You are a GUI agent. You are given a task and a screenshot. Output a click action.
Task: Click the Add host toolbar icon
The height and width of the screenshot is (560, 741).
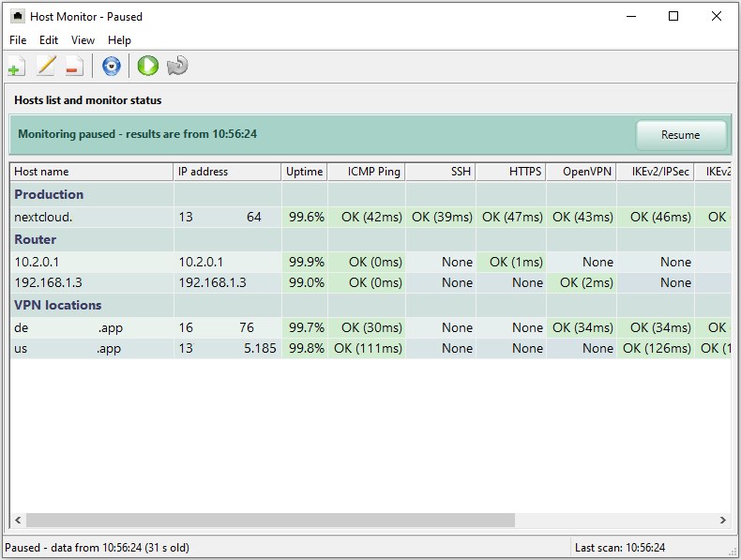click(x=17, y=66)
